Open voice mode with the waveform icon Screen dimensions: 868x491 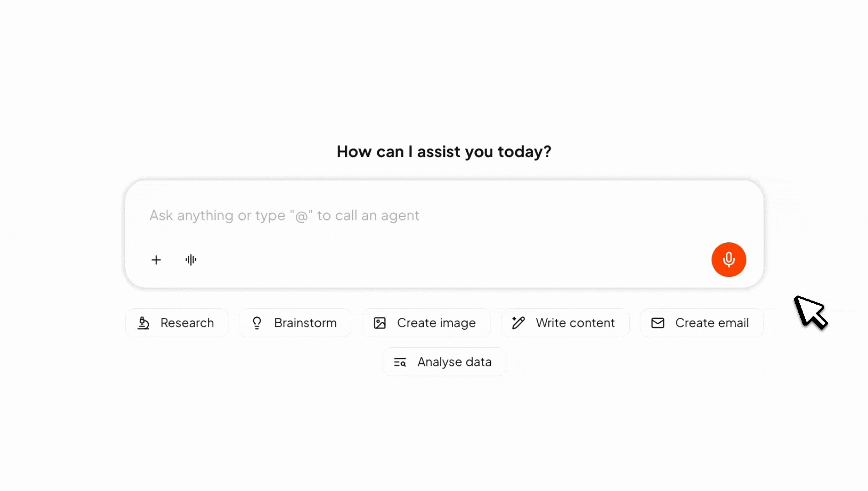pyautogui.click(x=191, y=260)
